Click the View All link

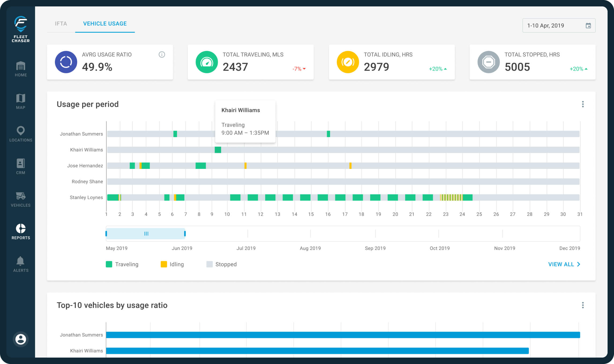coord(564,264)
